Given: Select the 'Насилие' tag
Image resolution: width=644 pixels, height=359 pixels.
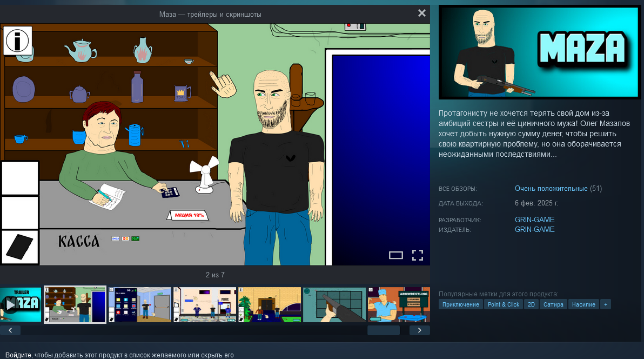Looking at the screenshot, I should 583,304.
